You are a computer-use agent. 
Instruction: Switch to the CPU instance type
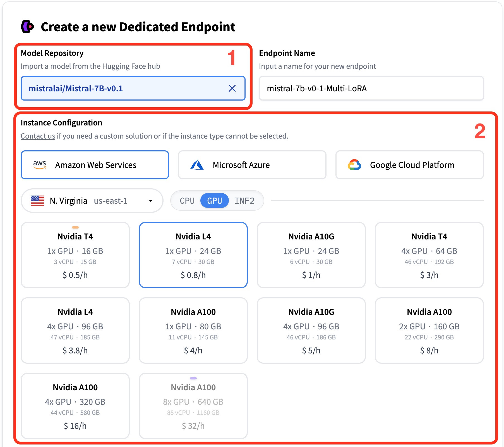(187, 201)
